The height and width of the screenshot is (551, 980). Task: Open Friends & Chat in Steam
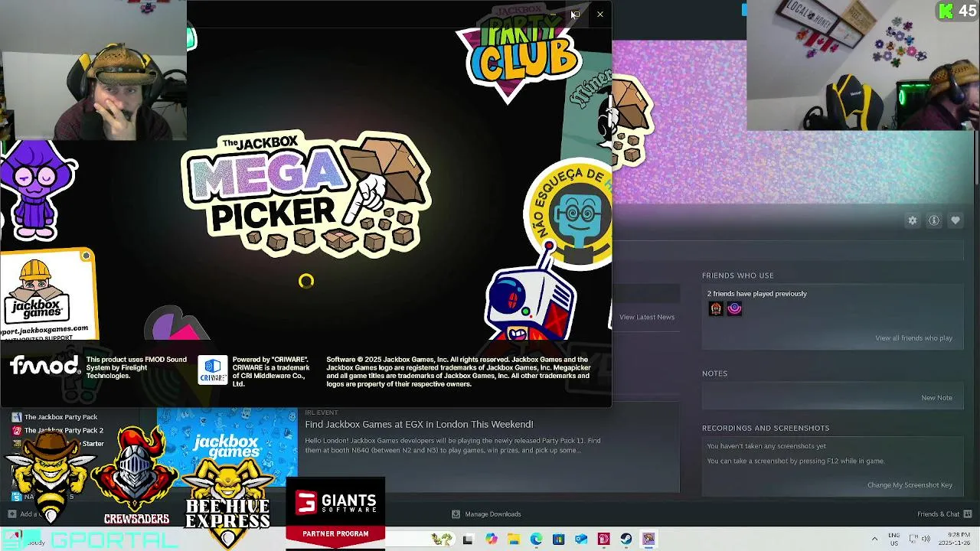[x=938, y=514]
